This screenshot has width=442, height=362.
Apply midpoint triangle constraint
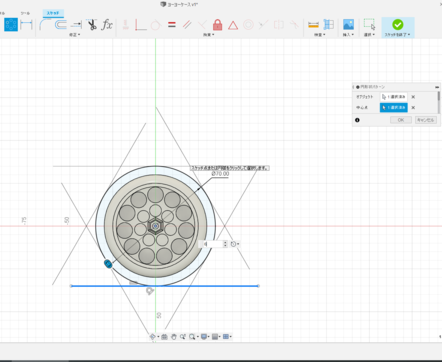[x=233, y=25]
